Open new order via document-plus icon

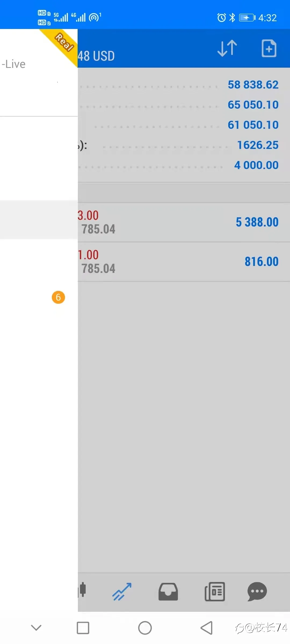click(x=269, y=48)
